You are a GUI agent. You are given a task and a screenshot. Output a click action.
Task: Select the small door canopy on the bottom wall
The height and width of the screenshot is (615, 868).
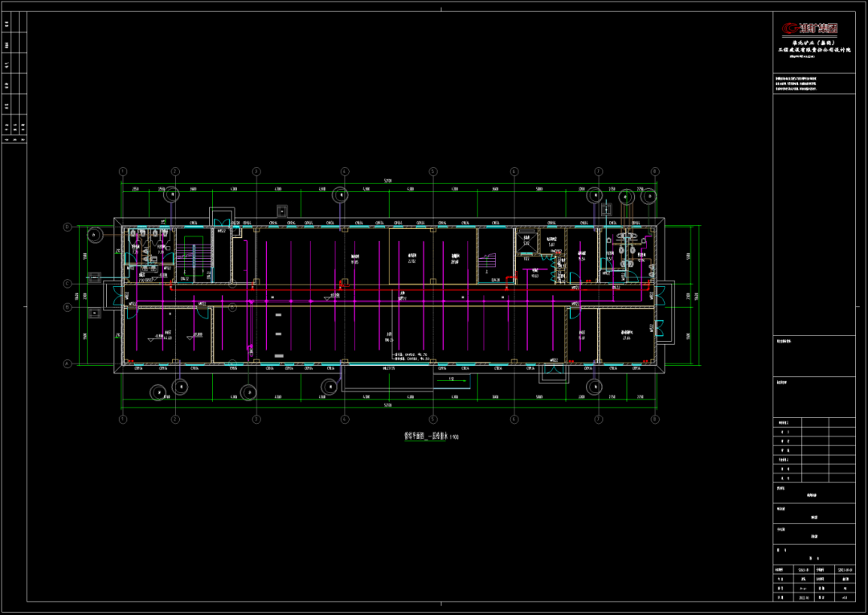click(x=556, y=371)
